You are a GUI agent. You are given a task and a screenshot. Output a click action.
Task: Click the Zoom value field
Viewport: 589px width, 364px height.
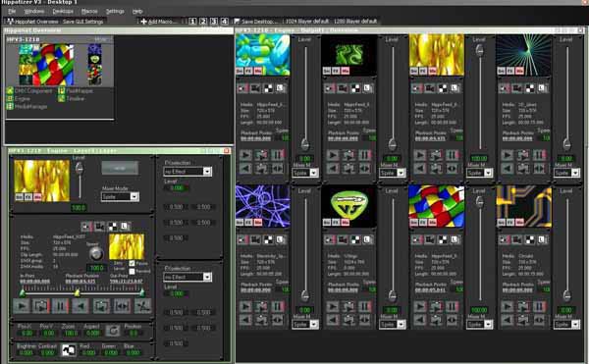pyautogui.click(x=71, y=334)
